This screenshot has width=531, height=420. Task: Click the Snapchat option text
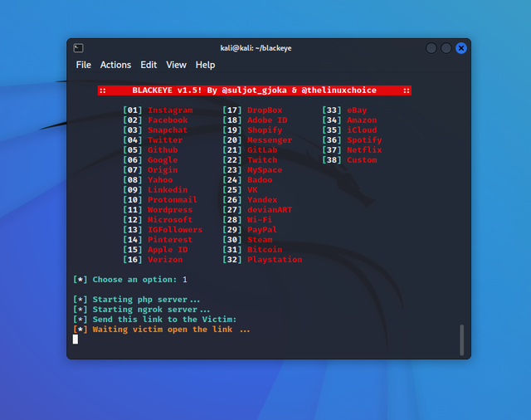[168, 130]
